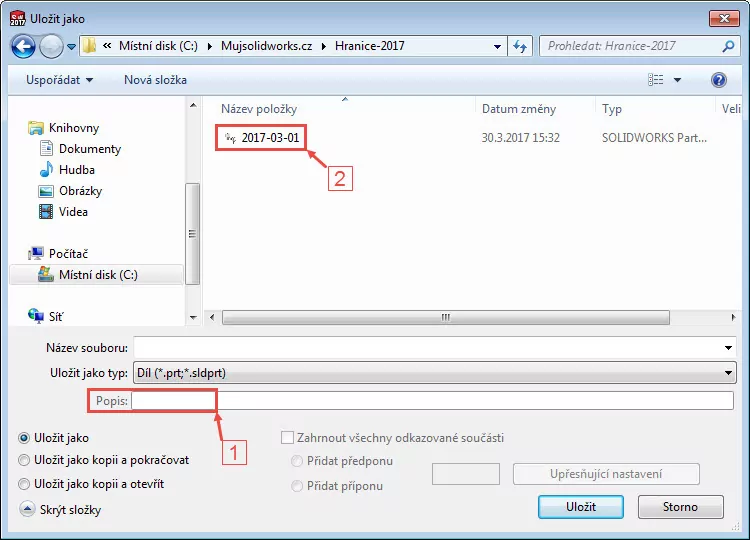Click the Hudba music note icon
Viewport: 750px width, 540px height.
(46, 169)
